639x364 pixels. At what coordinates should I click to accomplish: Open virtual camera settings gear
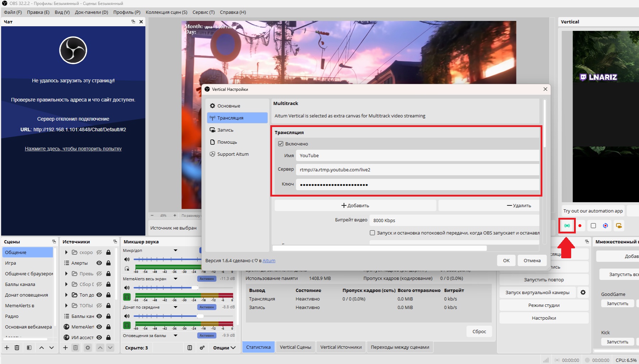click(x=583, y=292)
